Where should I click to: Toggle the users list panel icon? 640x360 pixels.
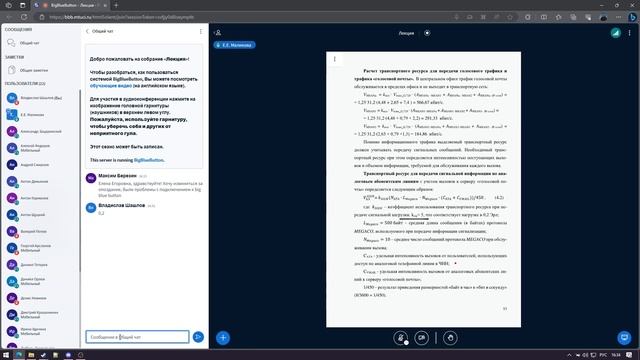[218, 33]
